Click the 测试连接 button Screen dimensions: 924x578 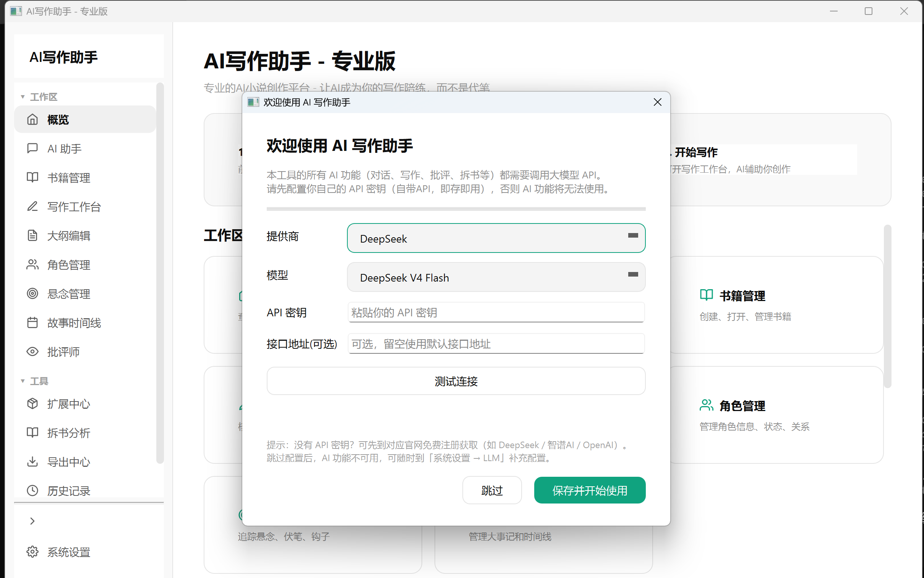coord(456,381)
